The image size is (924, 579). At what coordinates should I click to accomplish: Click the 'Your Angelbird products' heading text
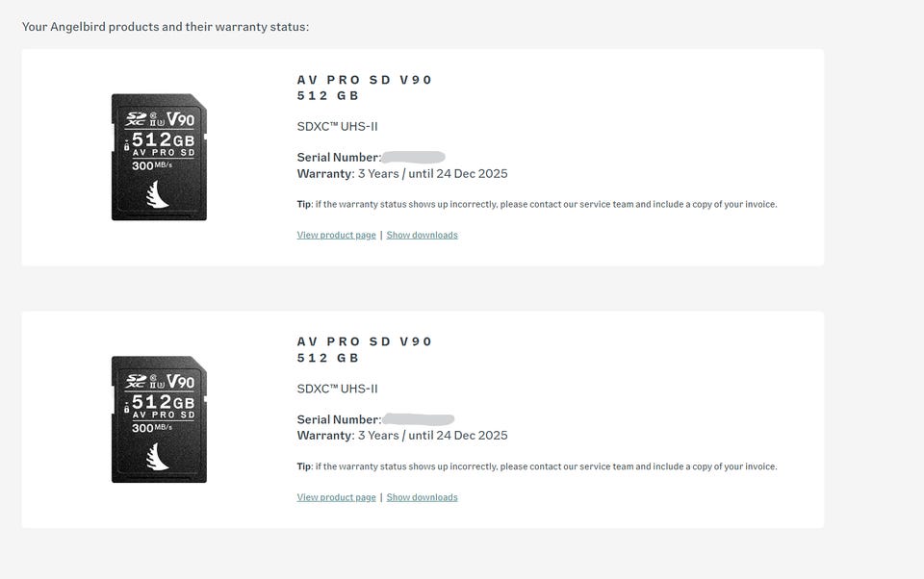[166, 26]
